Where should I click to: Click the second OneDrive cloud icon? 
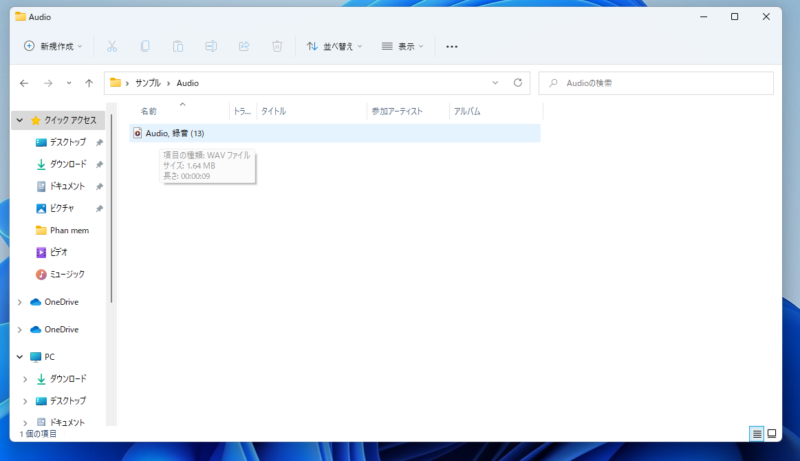tap(35, 329)
